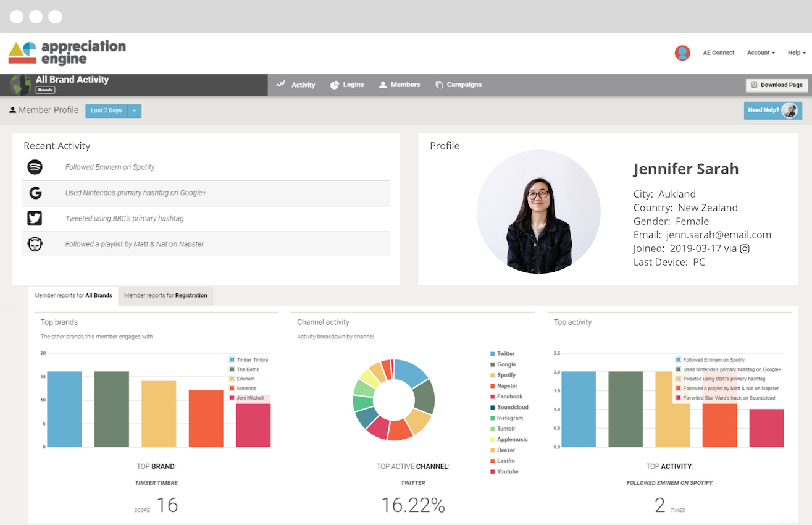Click the Need Help? button
The height and width of the screenshot is (525, 812).
point(773,111)
